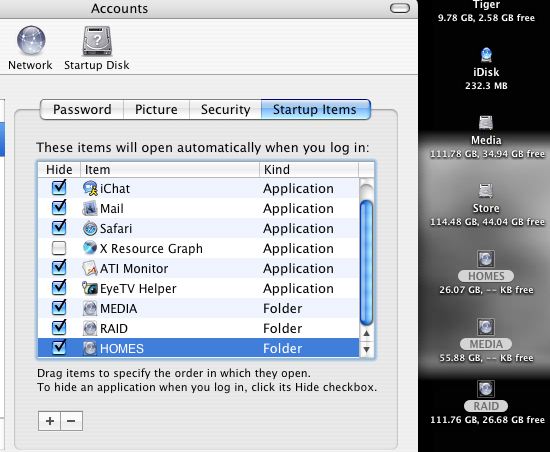Select the Media hard drive desktop icon
The height and width of the screenshot is (452, 550).
pos(486,123)
